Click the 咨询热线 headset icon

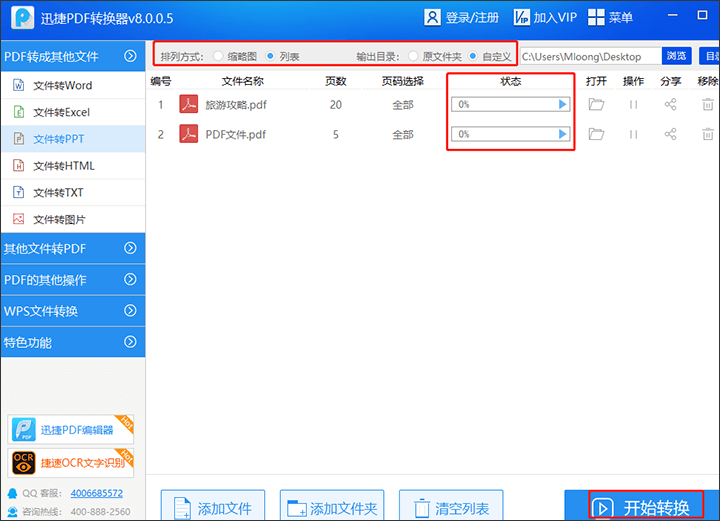[x=12, y=511]
